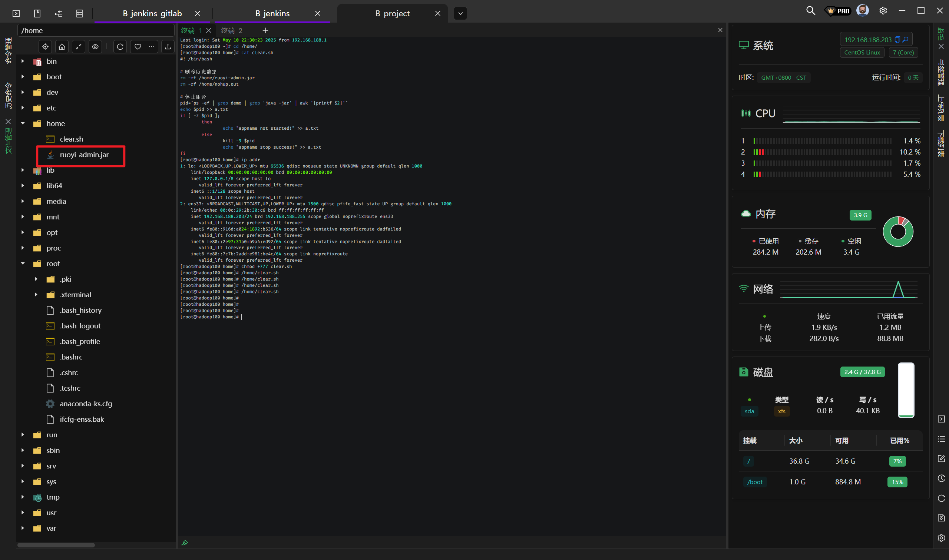The width and height of the screenshot is (949, 560).
Task: Switch to terminal tab 终端 2
Action: click(231, 30)
